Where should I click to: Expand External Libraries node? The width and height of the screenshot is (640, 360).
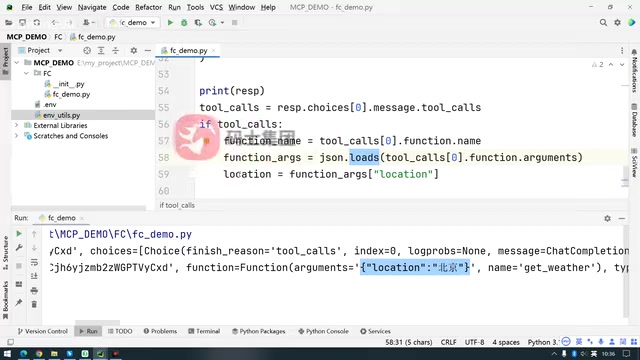(17, 125)
